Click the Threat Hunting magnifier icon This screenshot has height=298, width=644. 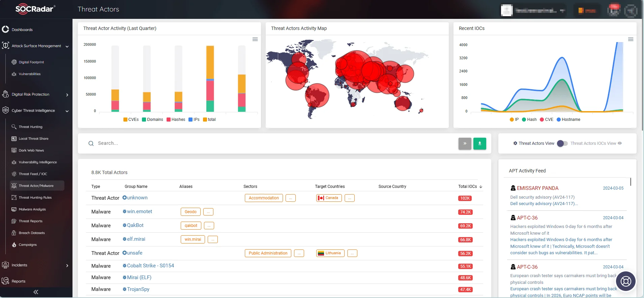tap(14, 127)
